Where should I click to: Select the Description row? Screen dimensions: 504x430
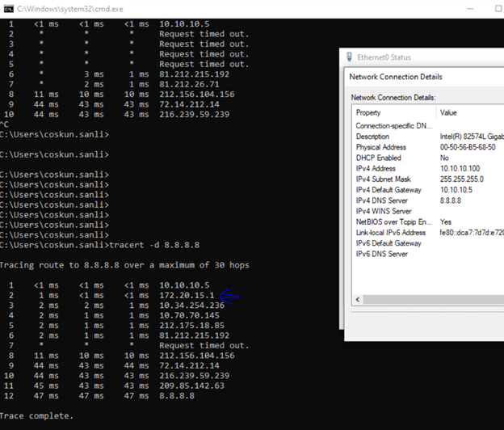(x=428, y=137)
